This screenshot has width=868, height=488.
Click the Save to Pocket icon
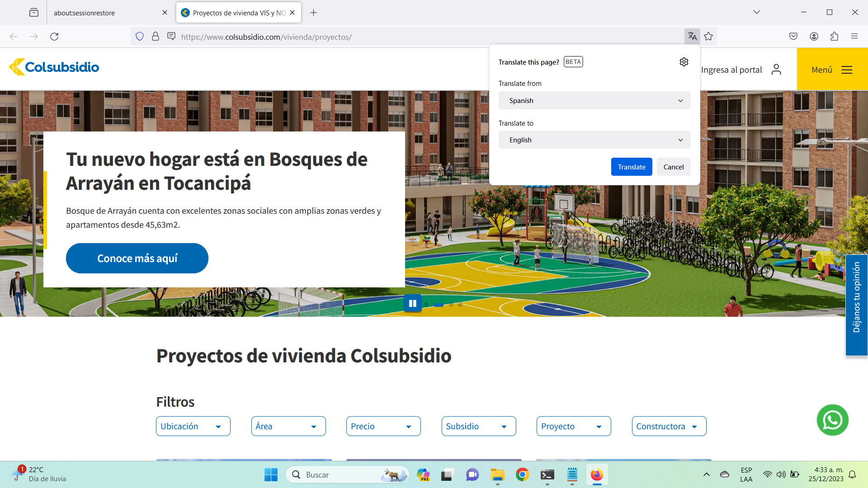pos(793,37)
